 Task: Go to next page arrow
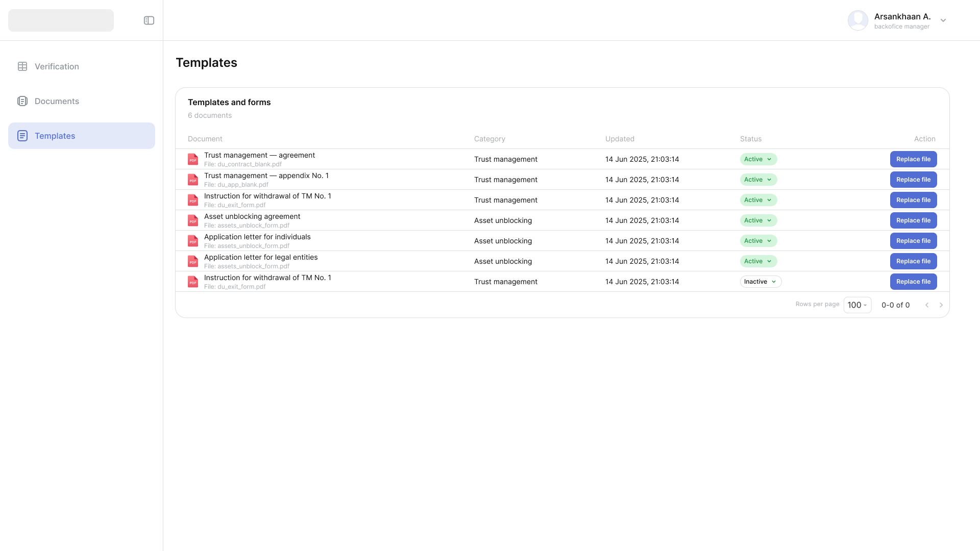pyautogui.click(x=941, y=305)
